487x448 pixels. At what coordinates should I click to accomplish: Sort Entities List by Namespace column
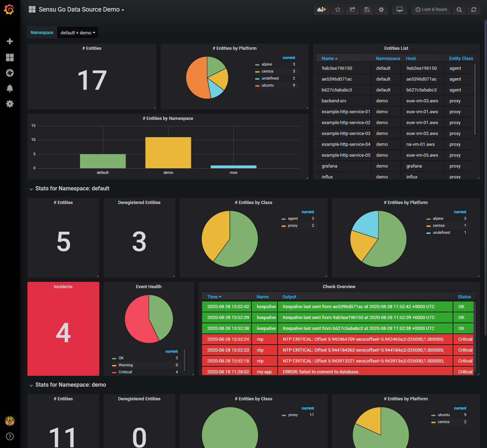[388, 59]
